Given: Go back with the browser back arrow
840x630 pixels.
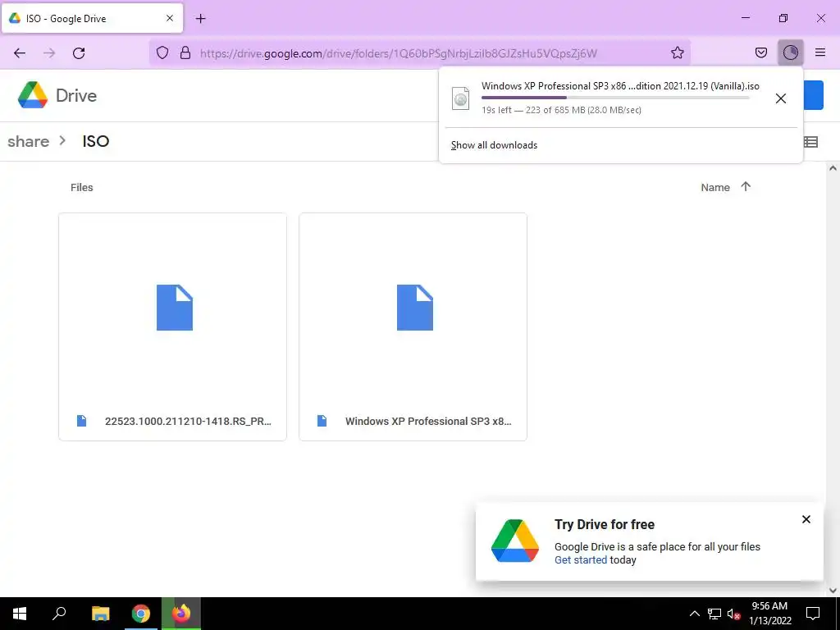Looking at the screenshot, I should (x=20, y=52).
